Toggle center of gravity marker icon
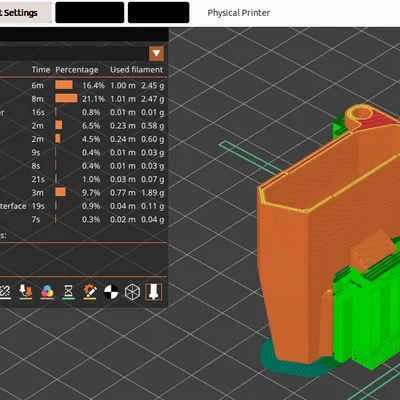This screenshot has width=400, height=400. (x=111, y=292)
